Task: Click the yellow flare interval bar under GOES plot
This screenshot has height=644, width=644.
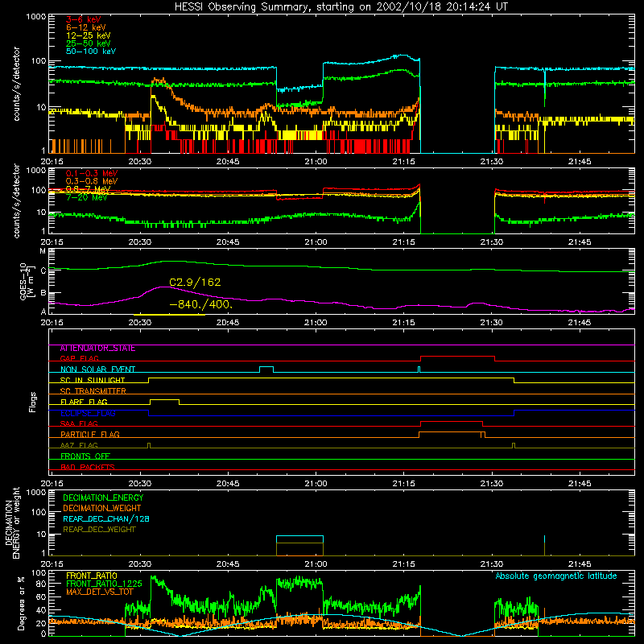Action: [x=169, y=315]
